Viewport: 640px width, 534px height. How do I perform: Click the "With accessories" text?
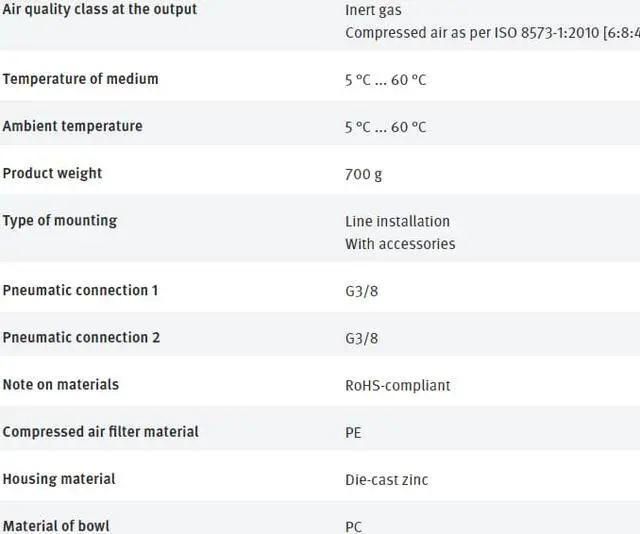pyautogui.click(x=400, y=244)
